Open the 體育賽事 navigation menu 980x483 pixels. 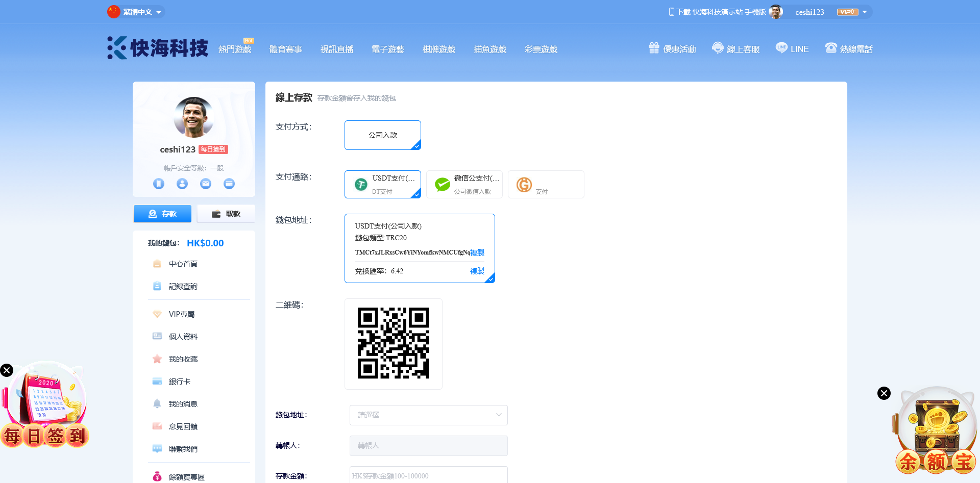pos(286,49)
